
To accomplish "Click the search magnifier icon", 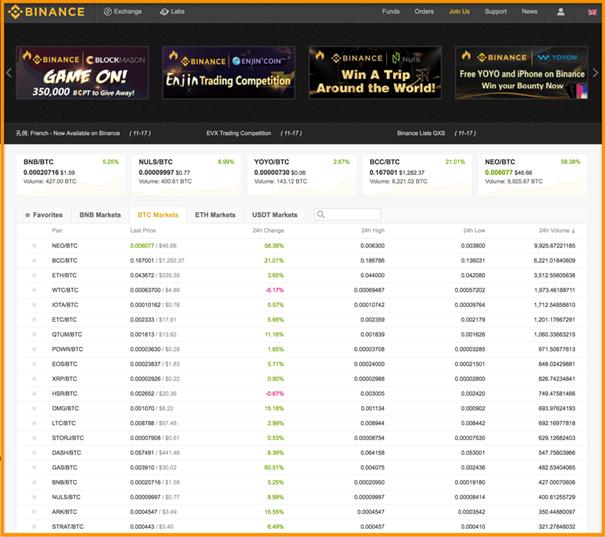I will 321,214.
